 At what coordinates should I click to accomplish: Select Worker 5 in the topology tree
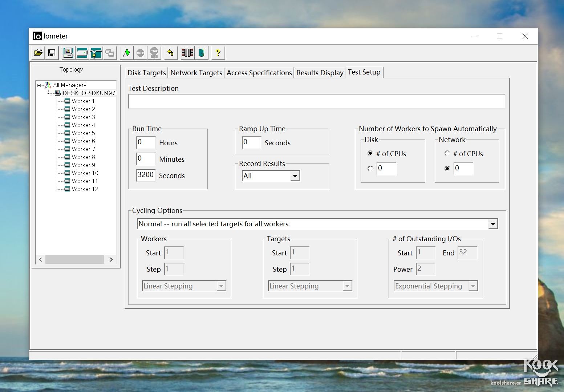tap(83, 133)
